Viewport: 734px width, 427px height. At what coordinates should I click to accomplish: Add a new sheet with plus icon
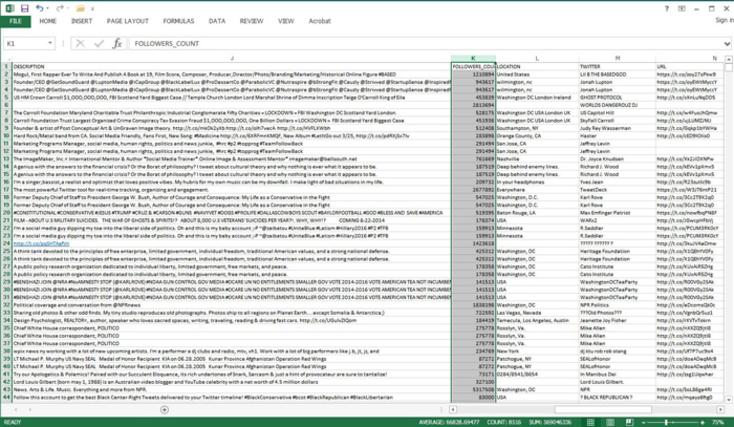point(164,410)
